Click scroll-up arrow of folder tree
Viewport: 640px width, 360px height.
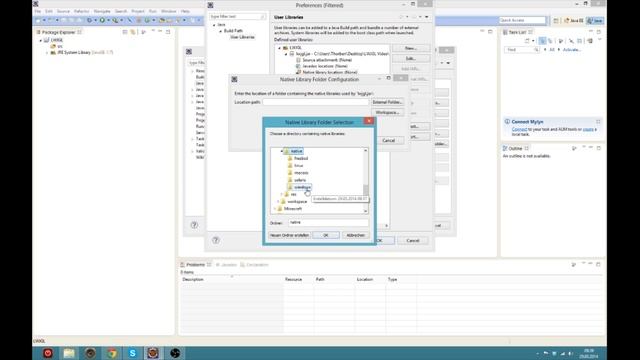[x=365, y=151]
